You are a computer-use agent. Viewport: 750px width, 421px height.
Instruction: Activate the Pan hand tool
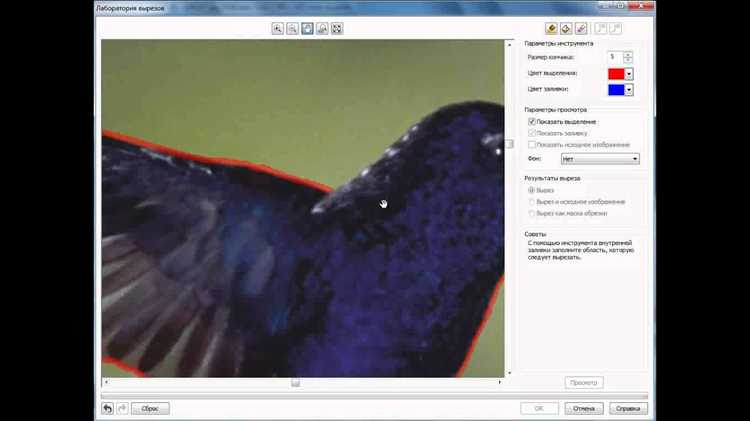click(307, 29)
